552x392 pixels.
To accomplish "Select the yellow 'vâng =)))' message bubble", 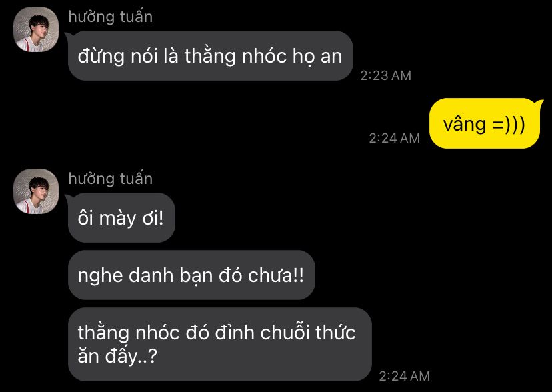I will click(485, 123).
